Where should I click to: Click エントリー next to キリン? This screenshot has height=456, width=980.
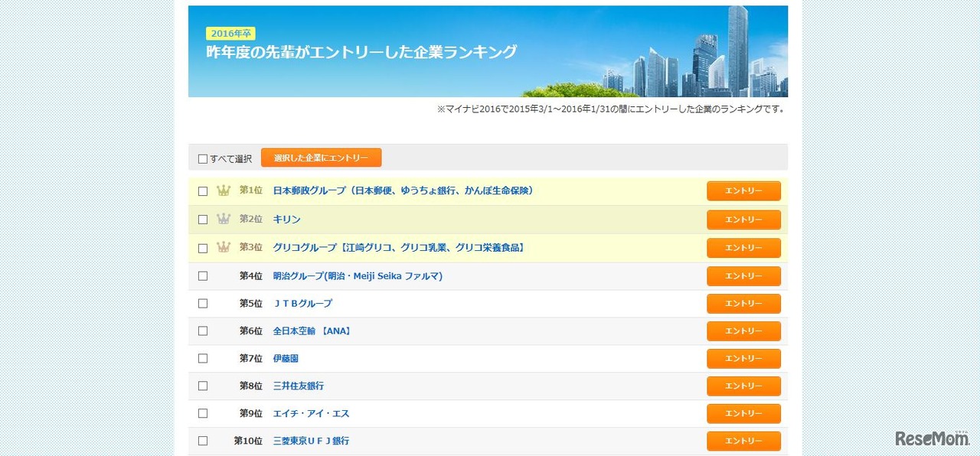click(x=743, y=219)
